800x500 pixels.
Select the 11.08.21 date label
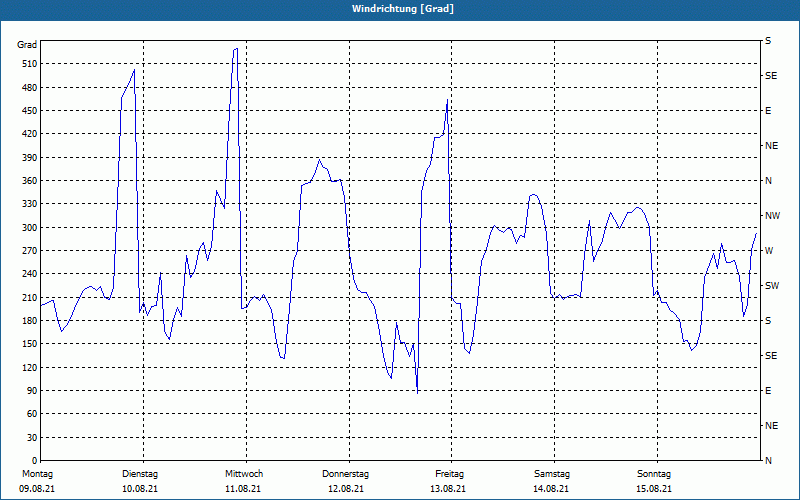pos(243,489)
